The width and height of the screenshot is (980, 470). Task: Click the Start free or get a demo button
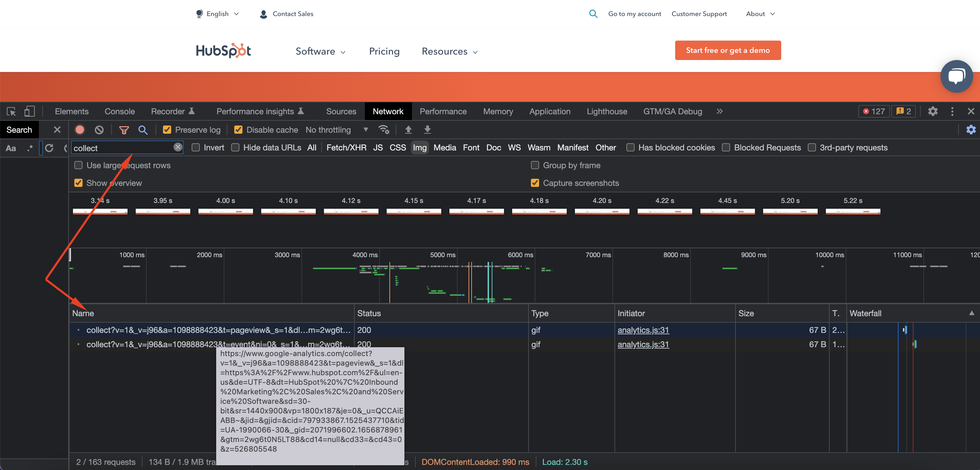click(727, 50)
